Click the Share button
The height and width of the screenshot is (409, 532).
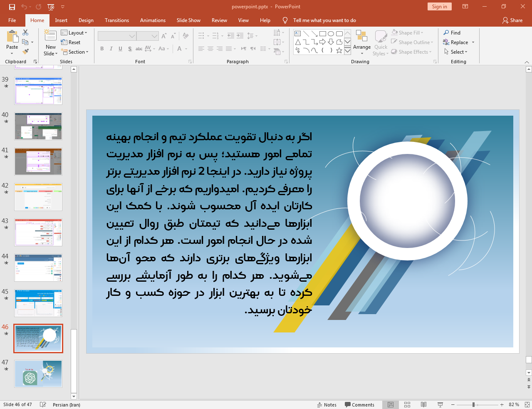pyautogui.click(x=512, y=20)
